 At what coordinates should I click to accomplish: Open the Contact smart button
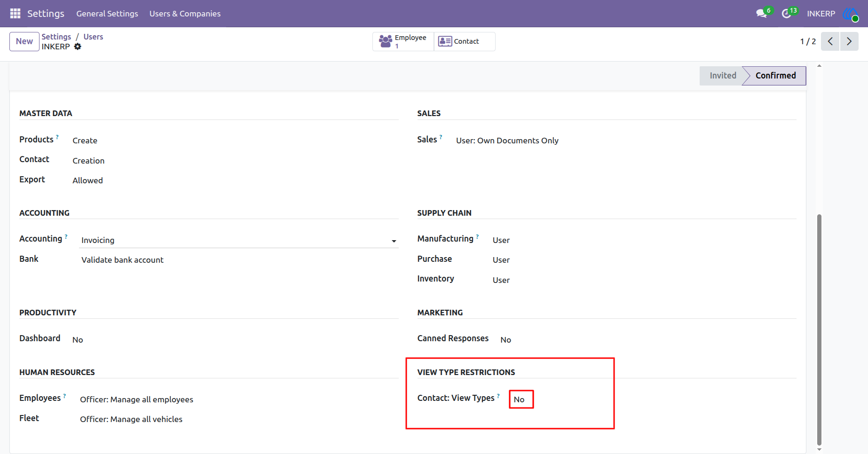click(464, 41)
